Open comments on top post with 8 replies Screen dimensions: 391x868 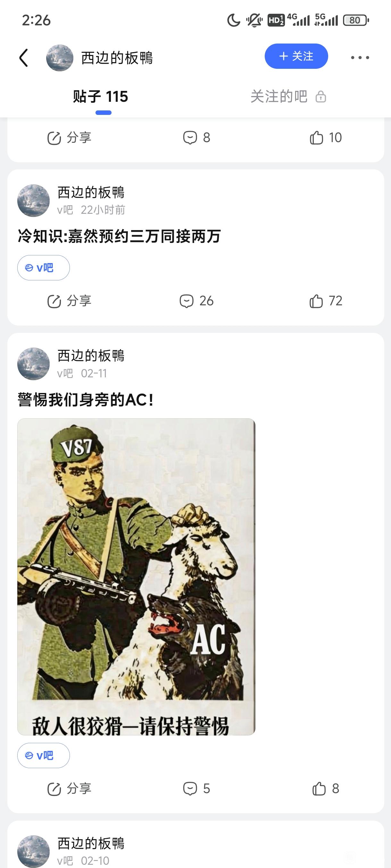click(x=196, y=138)
